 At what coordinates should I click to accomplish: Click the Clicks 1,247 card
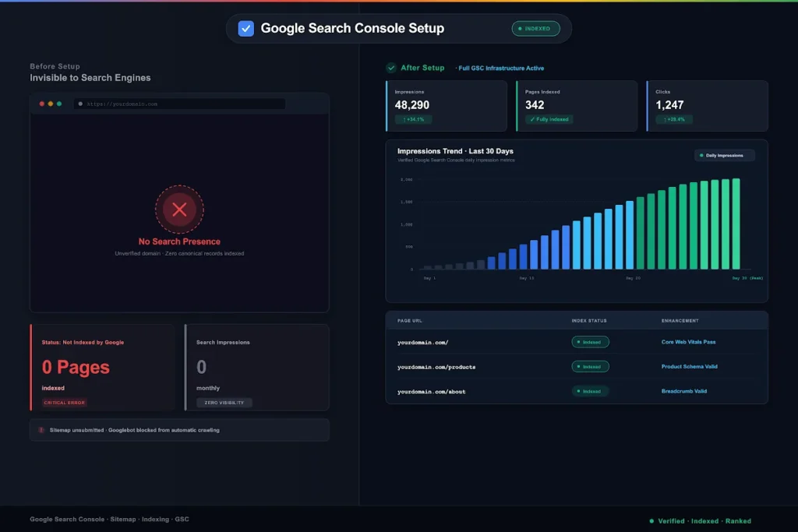707,106
